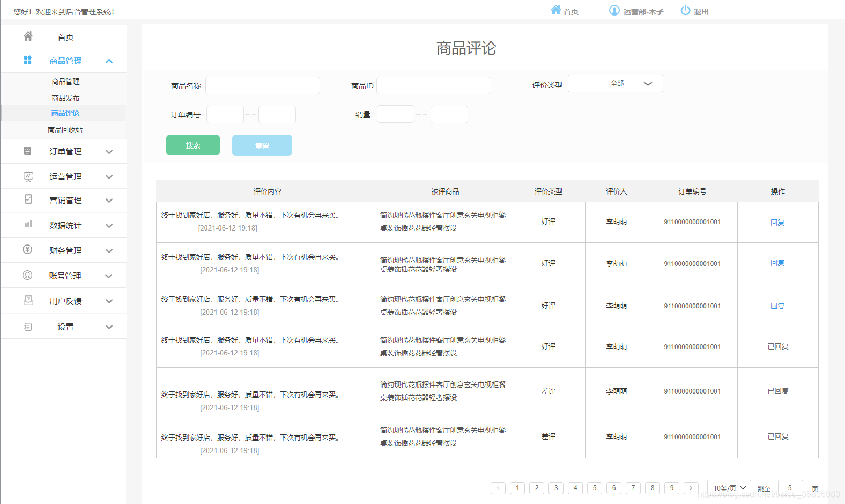Collapse the 商品管理 menu chevron
845x504 pixels.
109,61
